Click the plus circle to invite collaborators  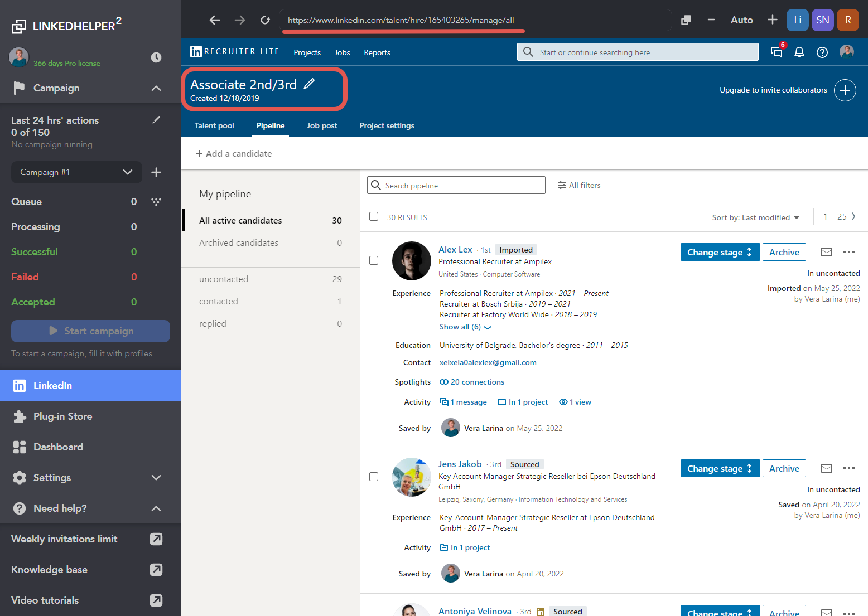[845, 90]
